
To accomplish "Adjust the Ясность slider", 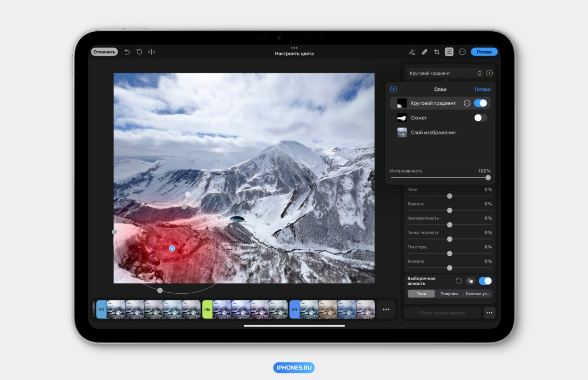I will pos(450,268).
